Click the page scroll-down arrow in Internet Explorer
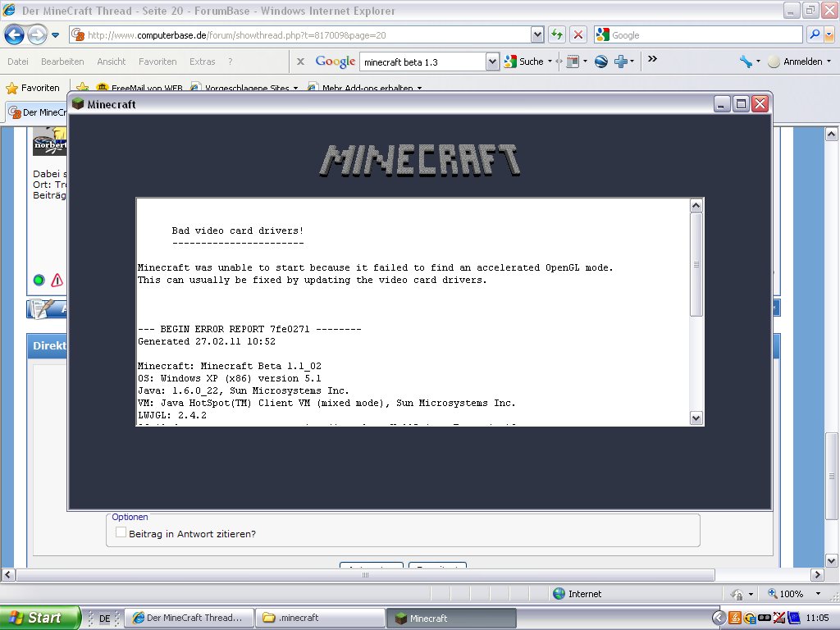 (x=832, y=561)
